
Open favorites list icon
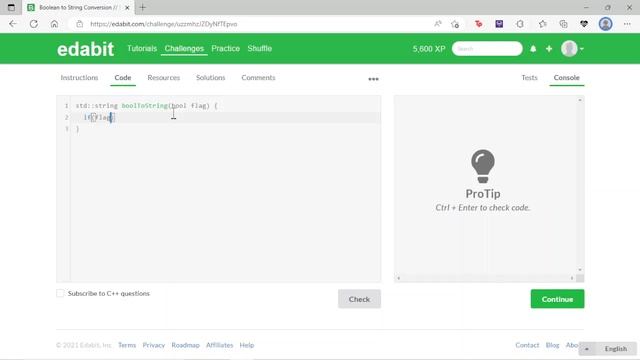tap(542, 24)
